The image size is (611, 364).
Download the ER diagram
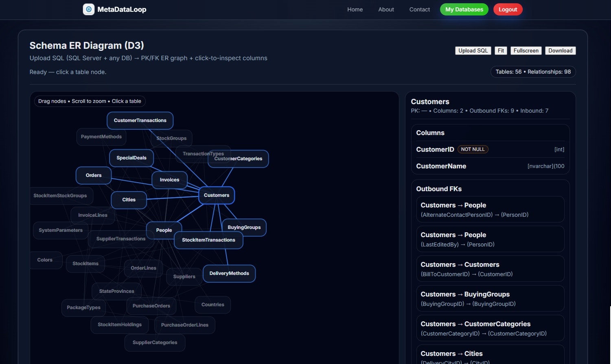(x=560, y=50)
